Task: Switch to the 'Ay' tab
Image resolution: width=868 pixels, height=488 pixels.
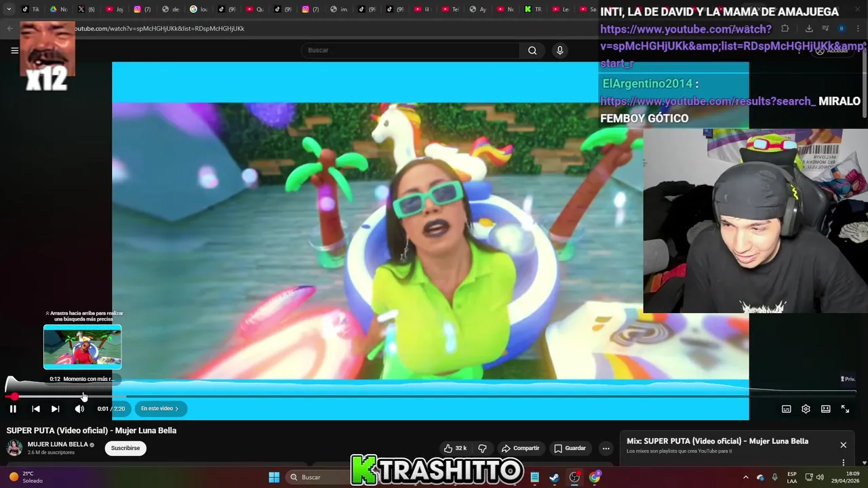Action: click(478, 9)
